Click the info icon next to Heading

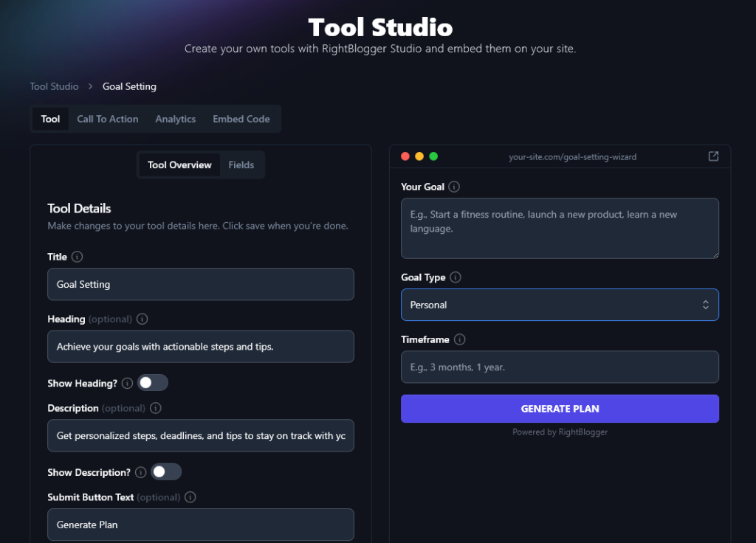(142, 319)
